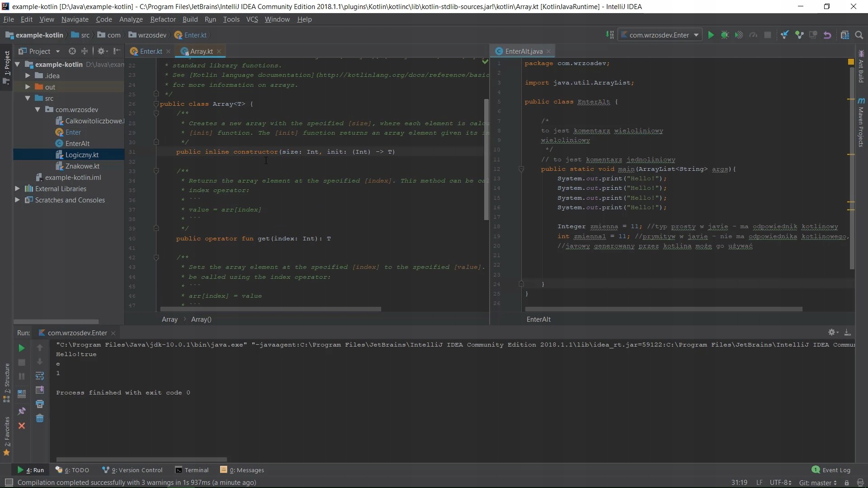Toggle pin tab in Run panel
The height and width of the screenshot is (488, 868).
(21, 411)
